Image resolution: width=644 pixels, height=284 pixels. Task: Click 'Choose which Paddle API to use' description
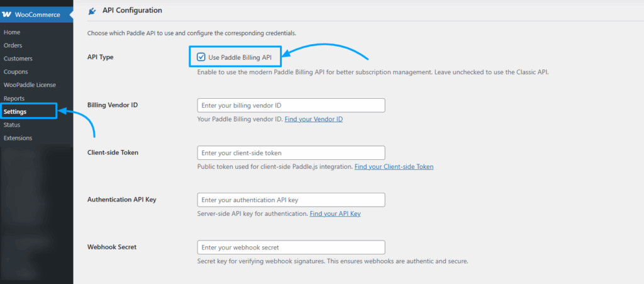tap(192, 33)
